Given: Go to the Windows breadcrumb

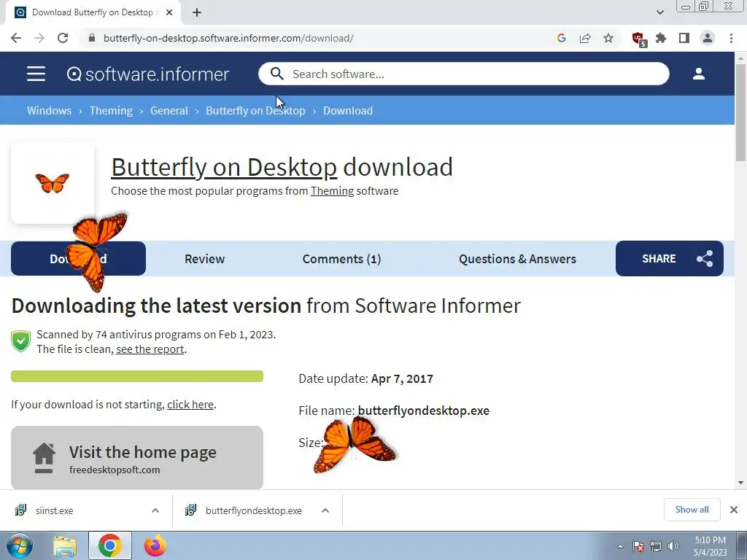Looking at the screenshot, I should click(49, 111).
